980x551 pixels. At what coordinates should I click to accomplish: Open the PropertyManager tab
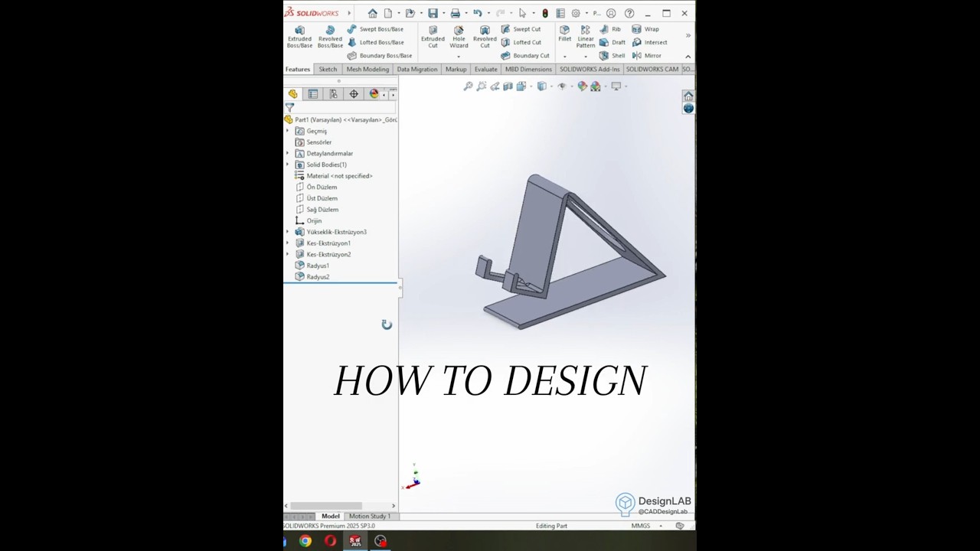click(312, 94)
